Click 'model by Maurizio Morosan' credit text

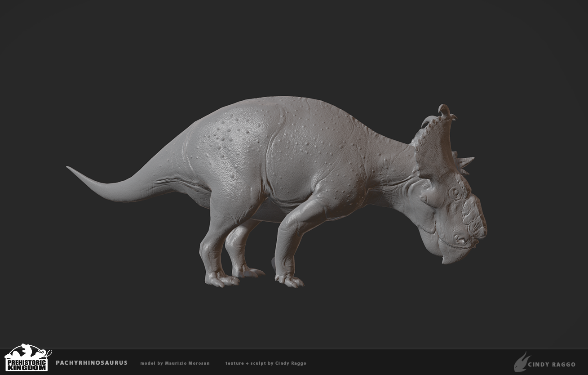pyautogui.click(x=175, y=363)
